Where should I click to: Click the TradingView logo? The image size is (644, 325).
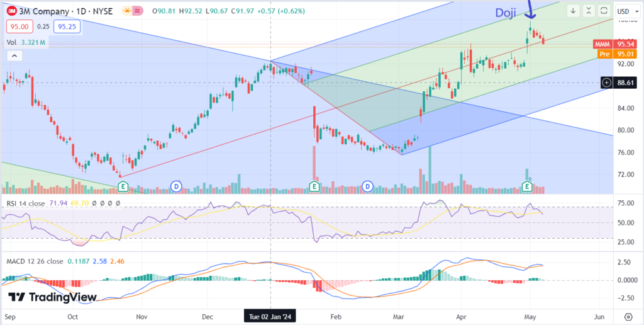click(x=53, y=297)
